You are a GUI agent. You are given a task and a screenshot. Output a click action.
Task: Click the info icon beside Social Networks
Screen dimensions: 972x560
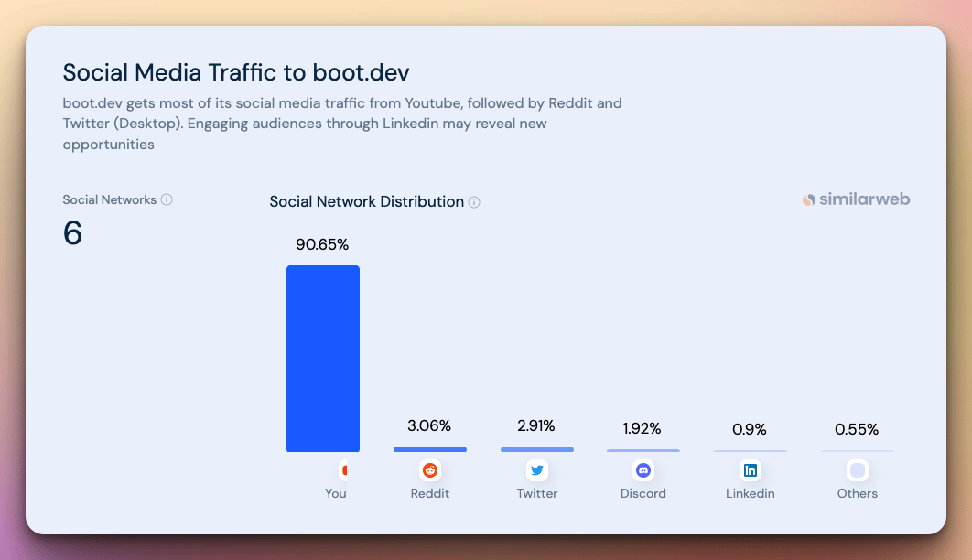[x=167, y=199]
